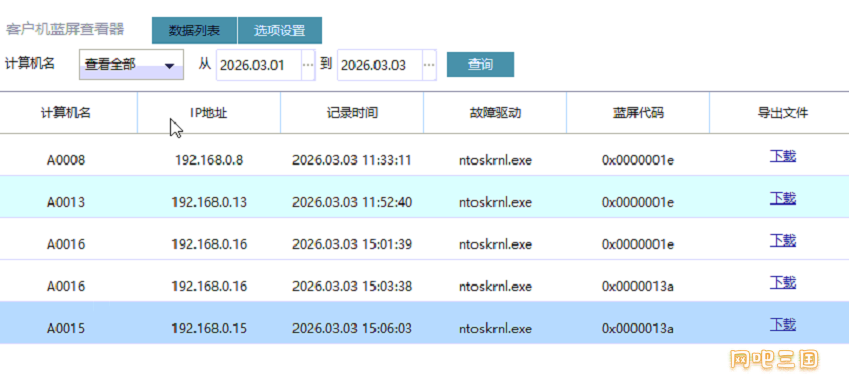The width and height of the screenshot is (849, 384).
Task: Download the 15:03:38 record file
Action: pyautogui.click(x=783, y=283)
